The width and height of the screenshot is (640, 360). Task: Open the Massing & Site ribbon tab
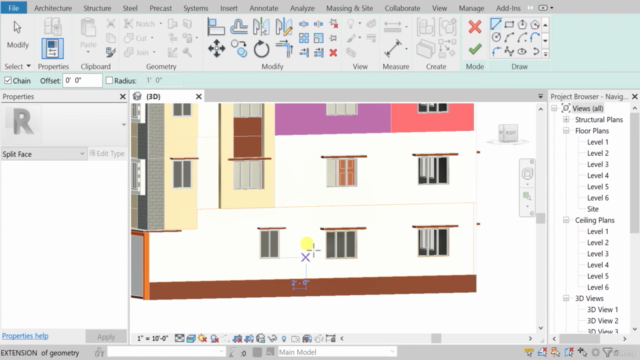pyautogui.click(x=349, y=8)
